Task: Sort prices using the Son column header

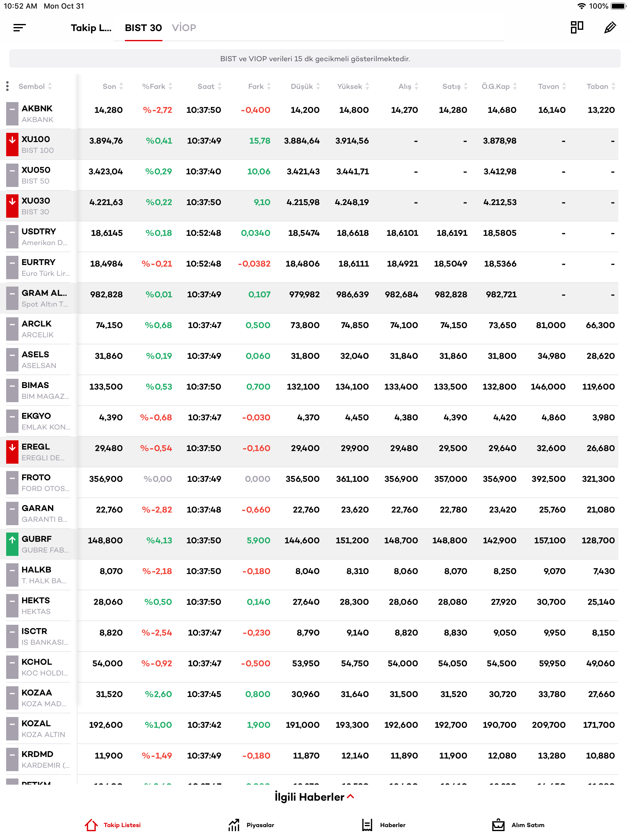Action: click(x=110, y=86)
